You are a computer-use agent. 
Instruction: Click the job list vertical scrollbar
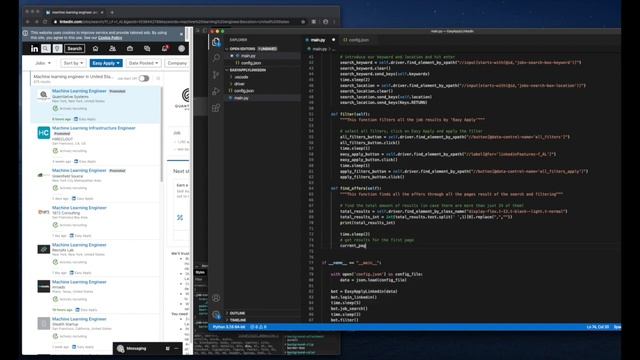point(162,135)
